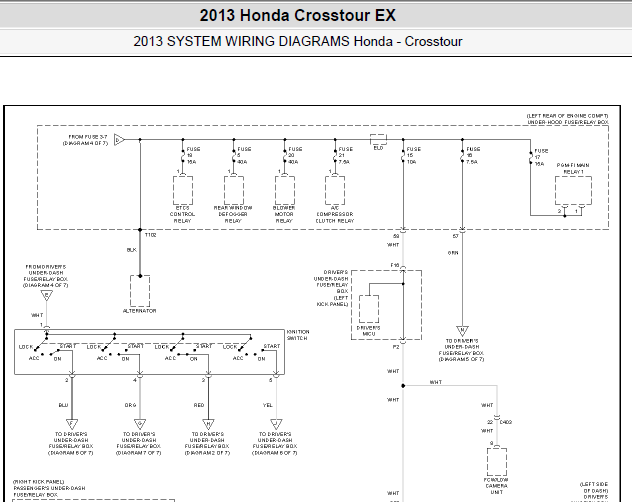The height and width of the screenshot is (502, 632).
Task: Click the ALTERNATOR component box
Action: [140, 291]
